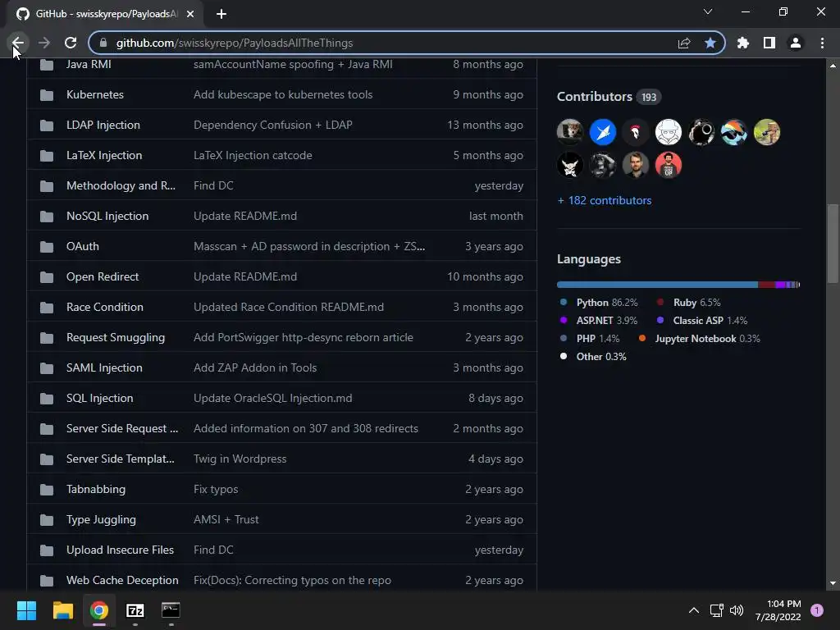Open the Kubernetes folder icon
This screenshot has height=630, width=840.
point(47,95)
